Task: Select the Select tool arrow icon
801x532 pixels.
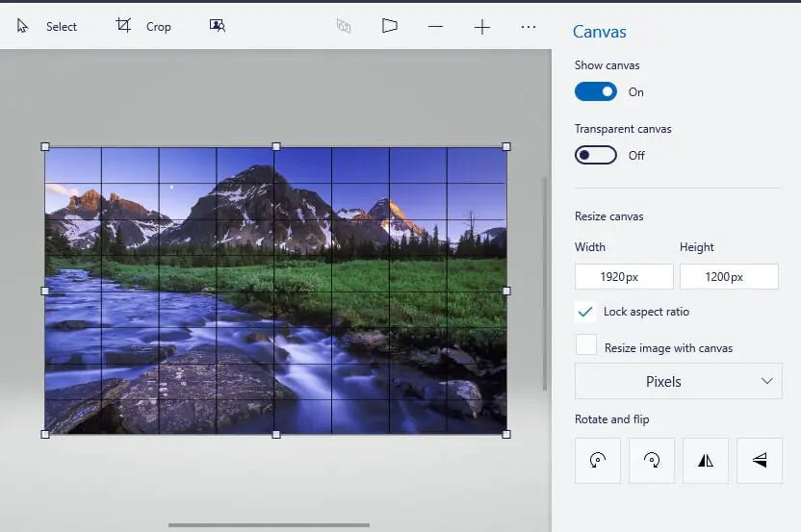Action: click(x=23, y=26)
